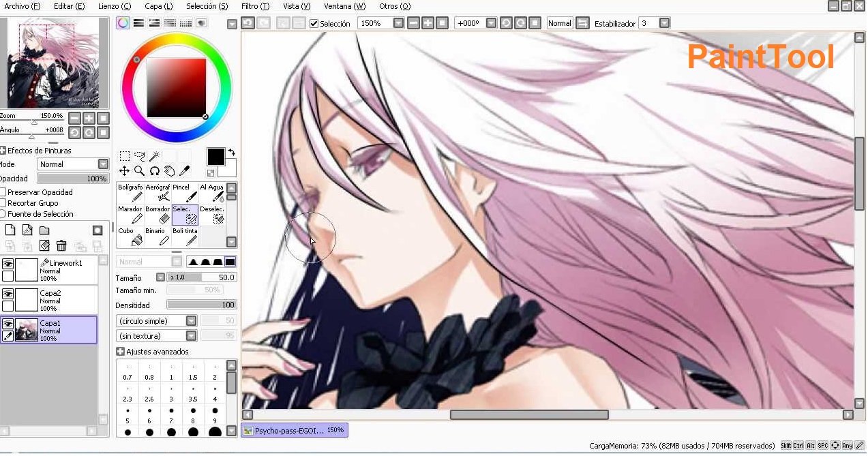The image size is (868, 456).
Task: Open the Tamaño multiplier dropdown
Action: [x=161, y=277]
